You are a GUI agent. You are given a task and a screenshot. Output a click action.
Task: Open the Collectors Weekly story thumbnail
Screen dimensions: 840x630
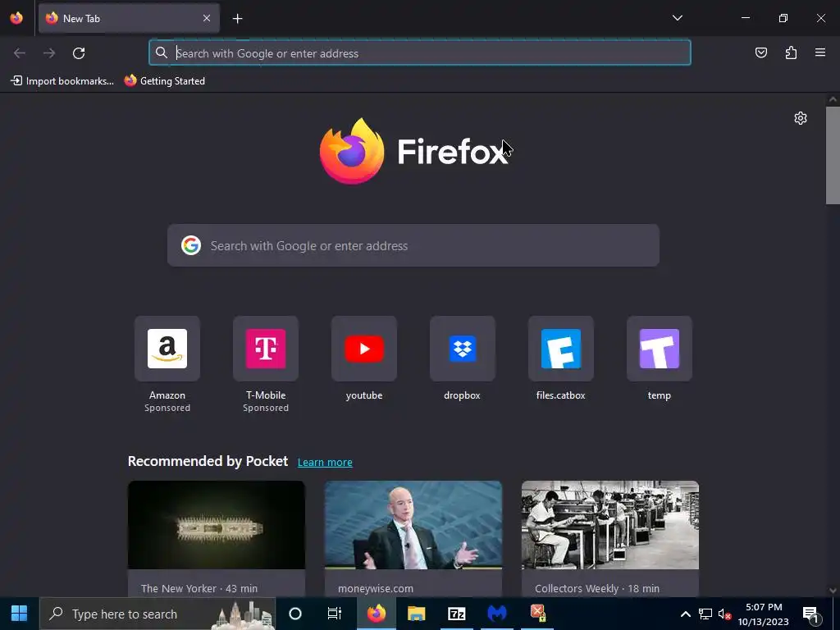pyautogui.click(x=610, y=525)
